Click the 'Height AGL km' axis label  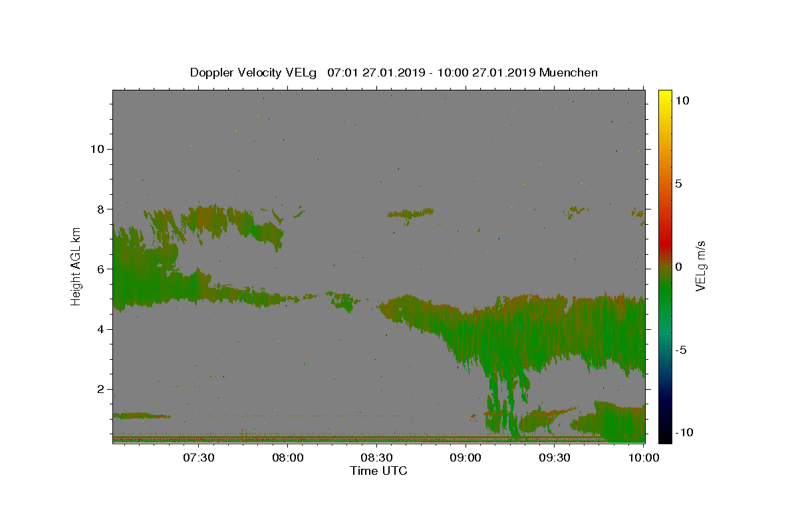tap(76, 266)
